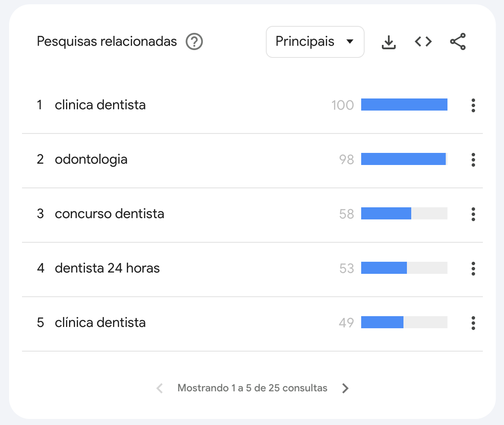
Task: Click the download icon to export related queries
Action: tap(389, 41)
